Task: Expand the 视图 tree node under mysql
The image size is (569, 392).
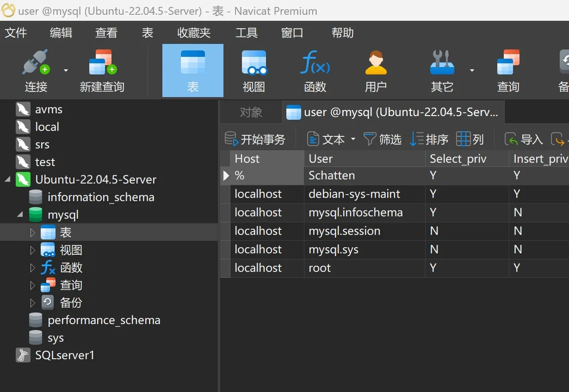Action: click(32, 250)
